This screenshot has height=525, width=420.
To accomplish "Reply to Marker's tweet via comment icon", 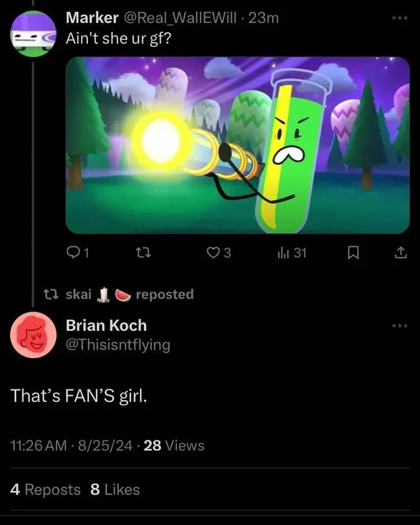I will pyautogui.click(x=73, y=253).
